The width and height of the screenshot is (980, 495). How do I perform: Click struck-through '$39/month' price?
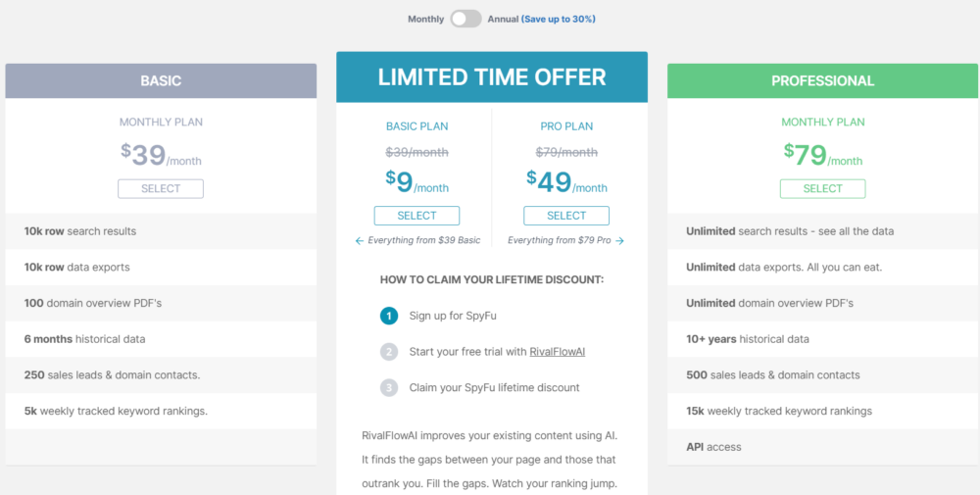pos(416,152)
